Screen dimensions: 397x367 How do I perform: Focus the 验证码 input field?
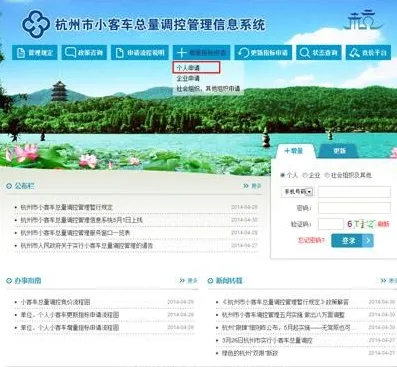click(330, 224)
